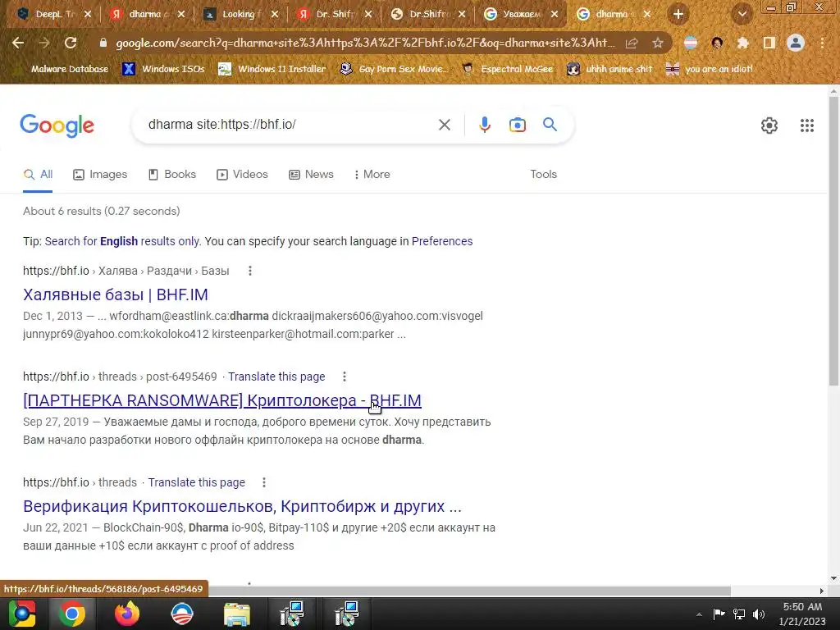The width and height of the screenshot is (840, 630).
Task: Open Chrome three-dot menu
Action: [822, 43]
